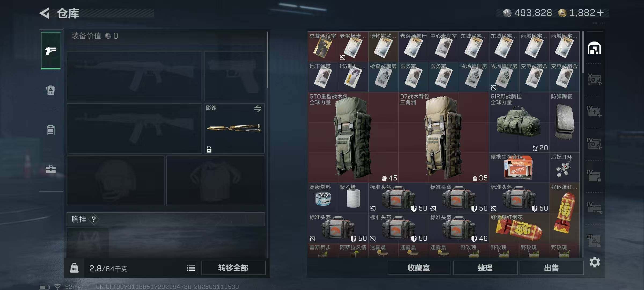The image size is (644, 290).
Task: Open 收藏室 collection room
Action: point(419,268)
